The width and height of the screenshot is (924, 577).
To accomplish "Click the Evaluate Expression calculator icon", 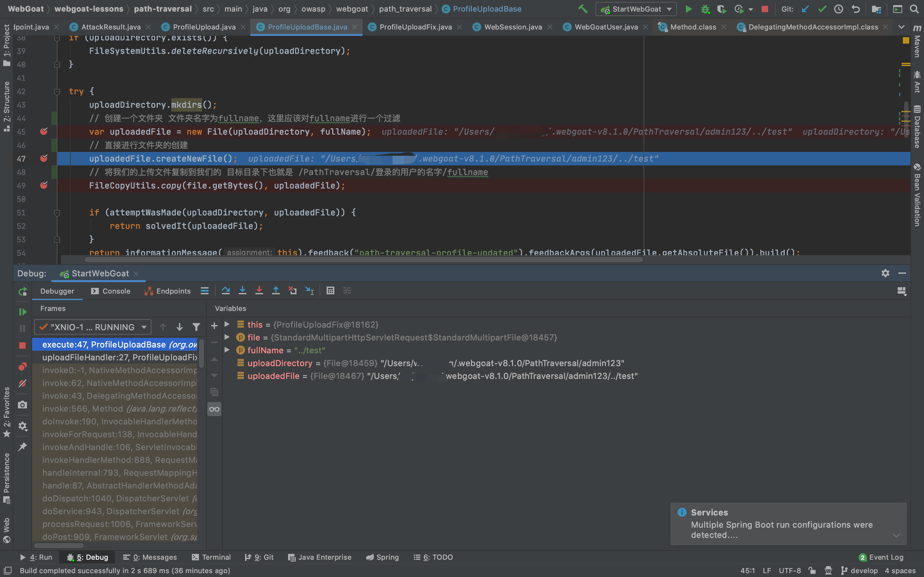I will tap(330, 291).
